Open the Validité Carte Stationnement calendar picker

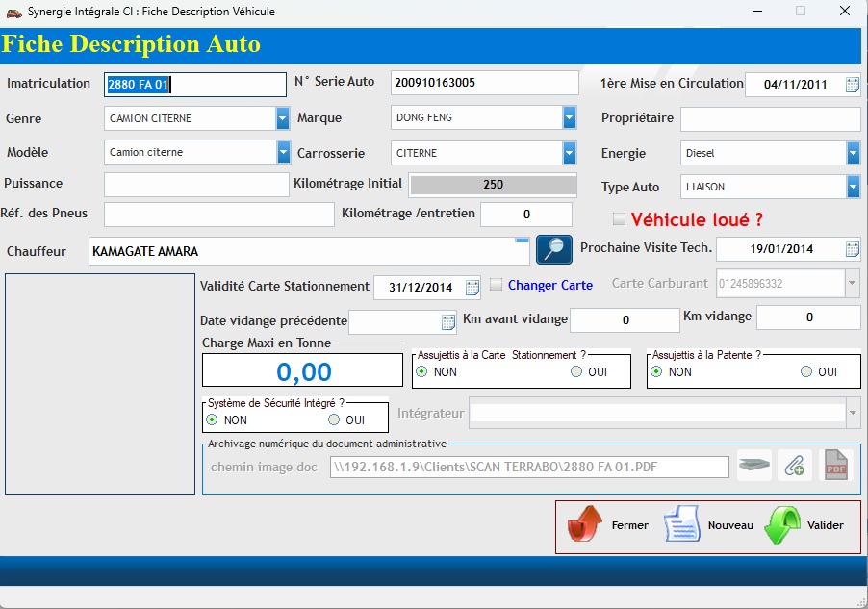pos(472,287)
